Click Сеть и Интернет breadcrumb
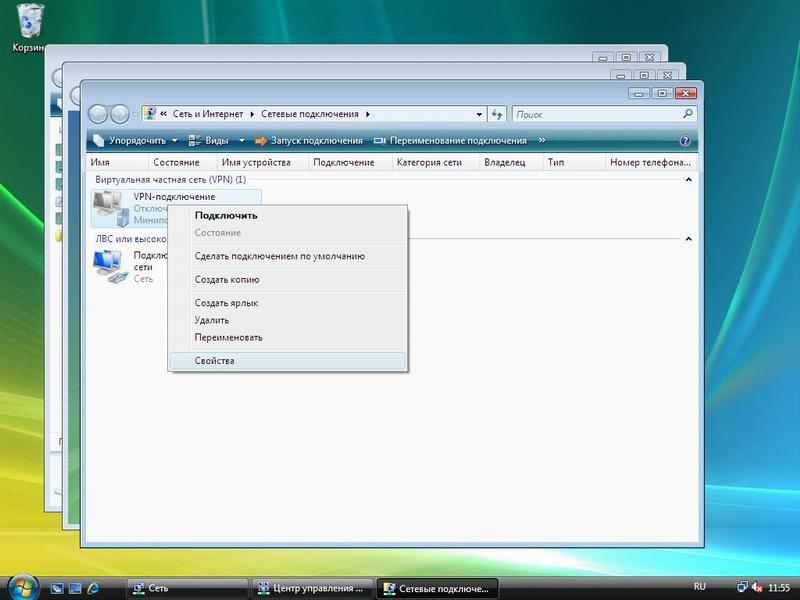The width and height of the screenshot is (800, 600). [208, 114]
